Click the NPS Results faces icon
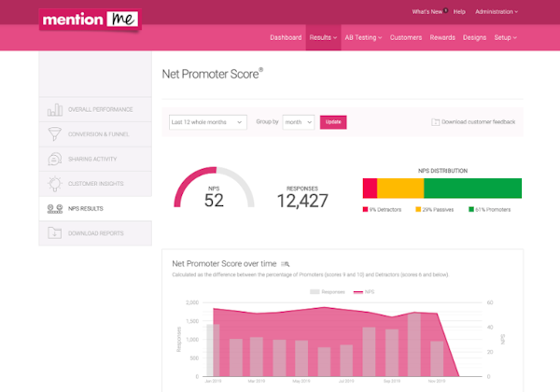 (x=55, y=208)
